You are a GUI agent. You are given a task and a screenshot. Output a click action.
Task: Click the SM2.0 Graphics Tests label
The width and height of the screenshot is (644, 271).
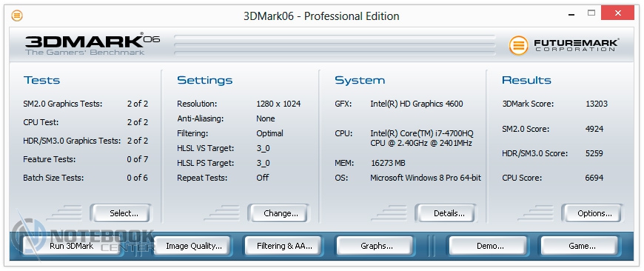62,104
